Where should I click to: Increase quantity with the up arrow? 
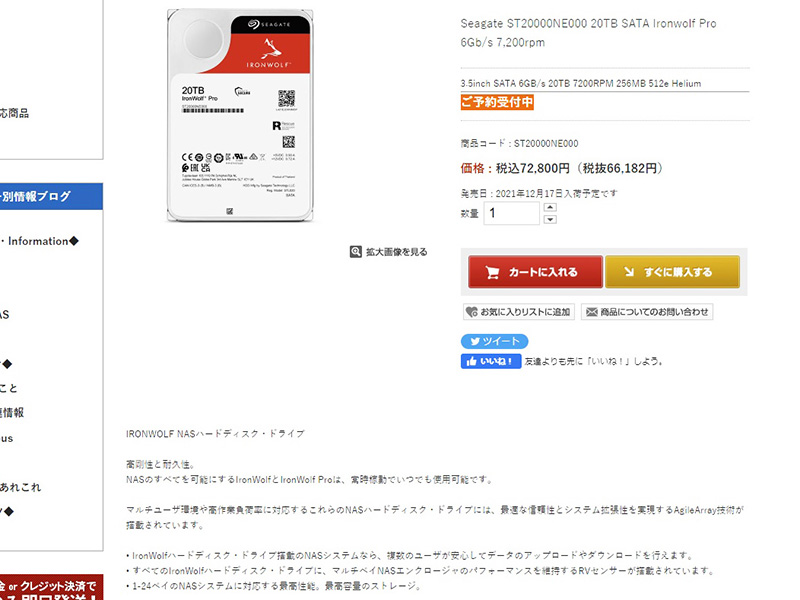[550, 207]
